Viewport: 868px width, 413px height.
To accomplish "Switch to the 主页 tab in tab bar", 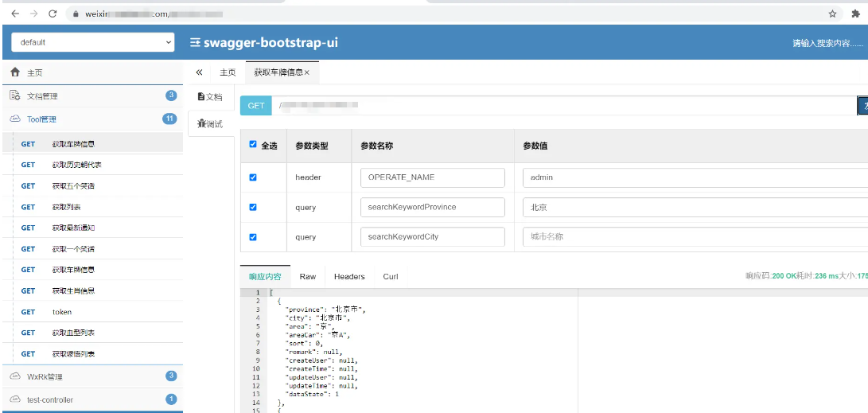I will tap(228, 72).
